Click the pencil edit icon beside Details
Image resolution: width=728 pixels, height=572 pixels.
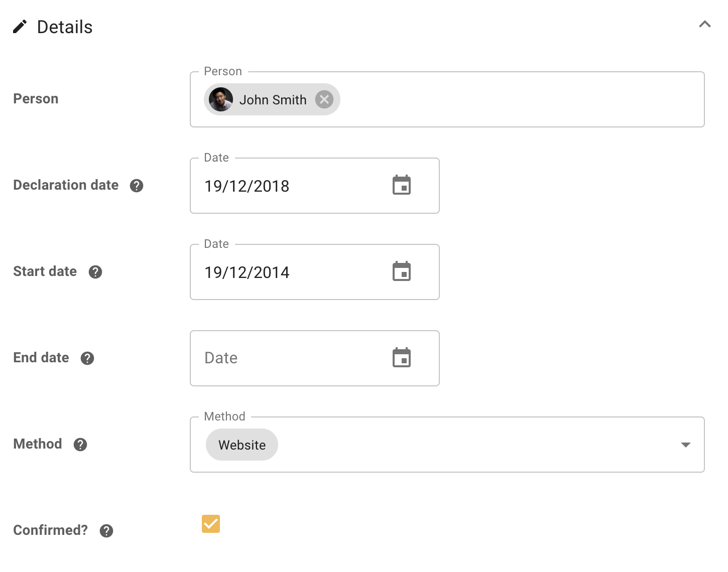point(20,27)
